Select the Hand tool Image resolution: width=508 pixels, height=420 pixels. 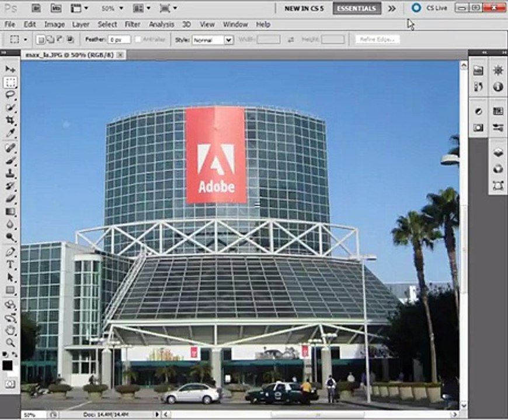[10, 330]
